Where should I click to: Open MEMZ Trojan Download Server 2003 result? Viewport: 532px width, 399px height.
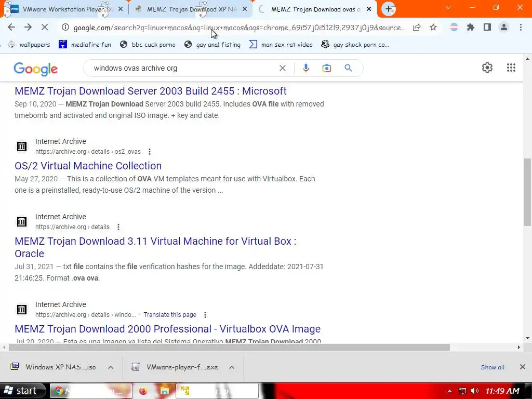coord(151,91)
